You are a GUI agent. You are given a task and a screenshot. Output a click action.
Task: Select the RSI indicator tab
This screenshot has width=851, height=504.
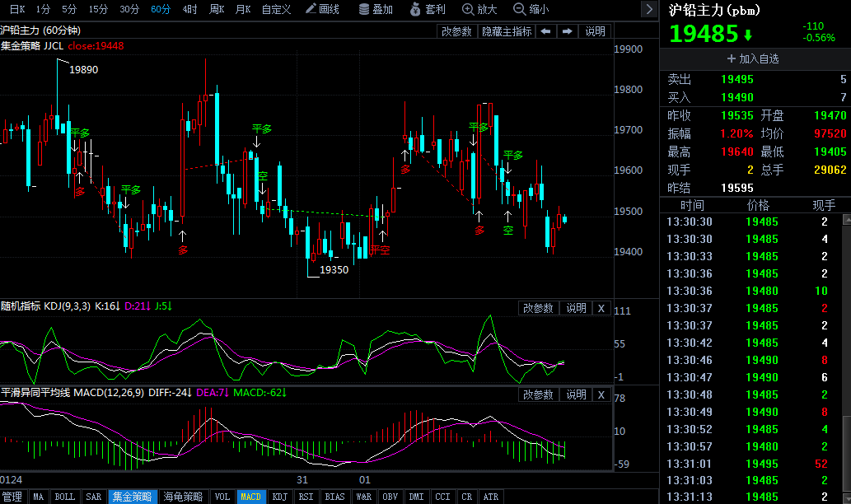(x=306, y=497)
